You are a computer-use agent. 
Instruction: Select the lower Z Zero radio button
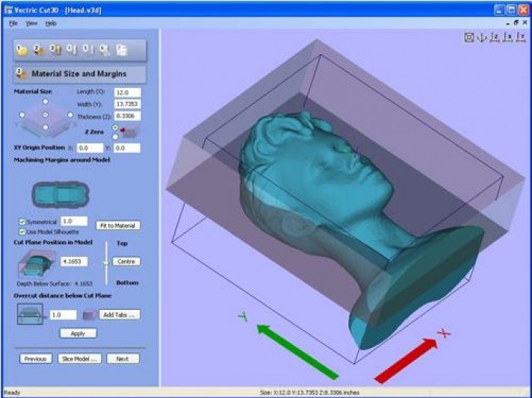[114, 137]
